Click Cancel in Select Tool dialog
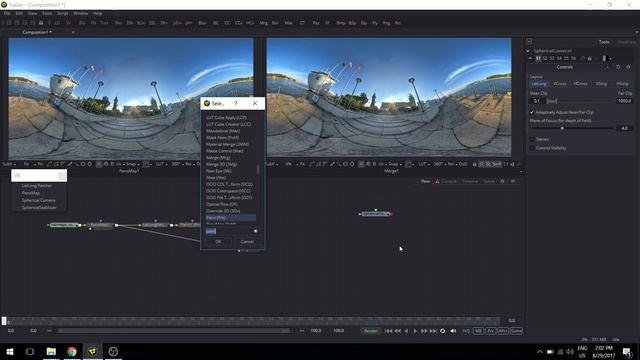This screenshot has height=360, width=640. [x=247, y=242]
